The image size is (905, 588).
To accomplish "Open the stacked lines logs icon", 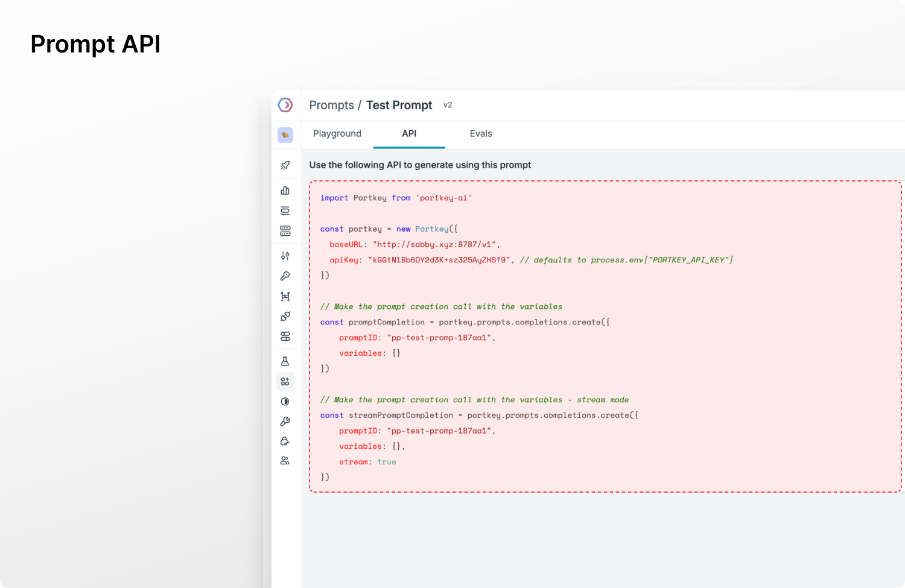I will click(285, 210).
